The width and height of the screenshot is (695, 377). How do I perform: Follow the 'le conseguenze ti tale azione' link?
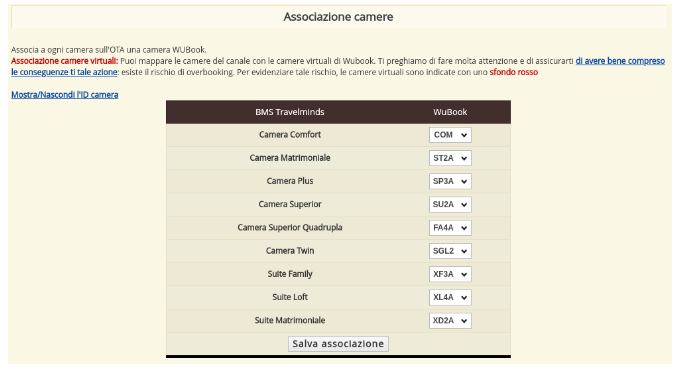click(x=64, y=72)
